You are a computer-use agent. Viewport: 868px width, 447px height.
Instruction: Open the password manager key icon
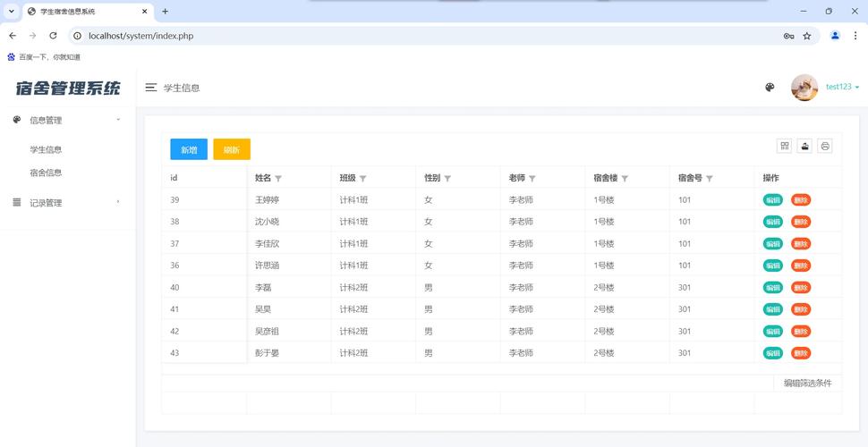click(789, 36)
